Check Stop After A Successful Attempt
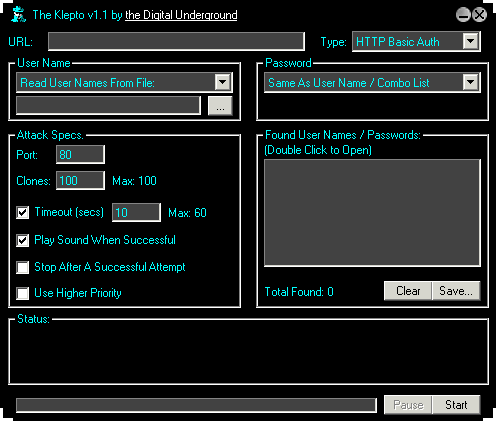Screen dimensions: 496x421 point(23,267)
